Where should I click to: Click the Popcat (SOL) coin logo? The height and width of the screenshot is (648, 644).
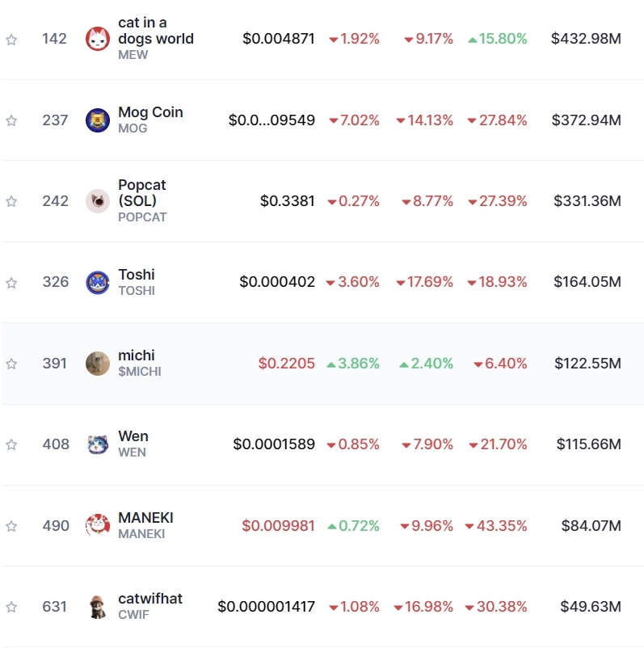(98, 201)
